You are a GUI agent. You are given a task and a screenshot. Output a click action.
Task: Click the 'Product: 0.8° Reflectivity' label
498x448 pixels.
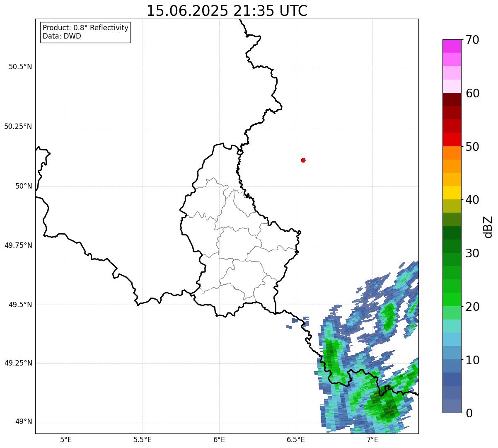86,28
